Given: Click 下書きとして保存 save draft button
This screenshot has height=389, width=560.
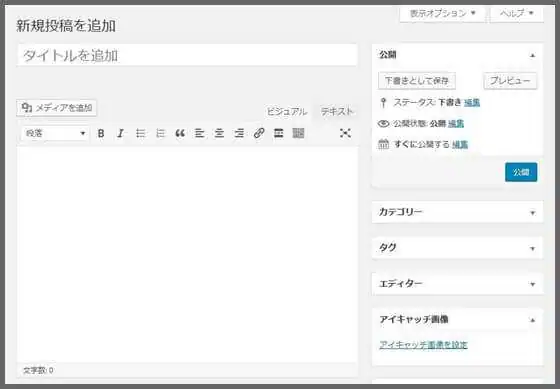Looking at the screenshot, I should (417, 81).
